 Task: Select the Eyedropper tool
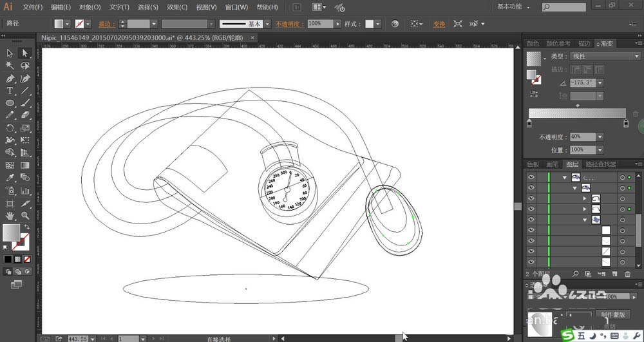(x=10, y=178)
